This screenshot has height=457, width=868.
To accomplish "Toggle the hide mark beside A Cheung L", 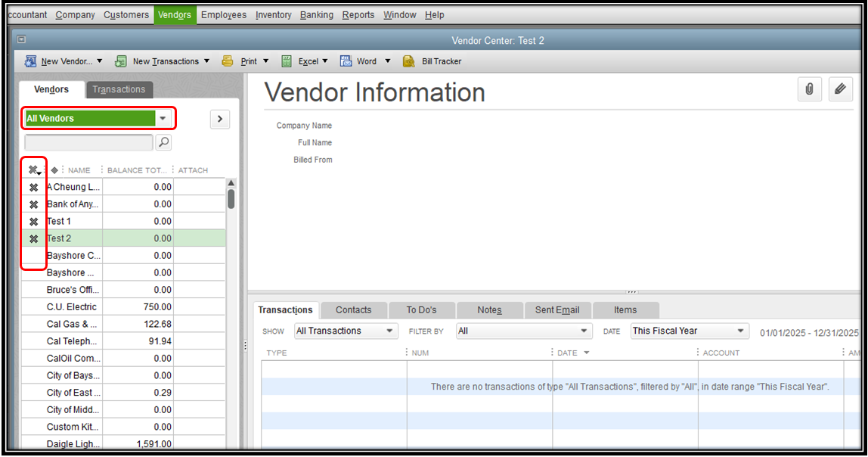I will tap(33, 186).
